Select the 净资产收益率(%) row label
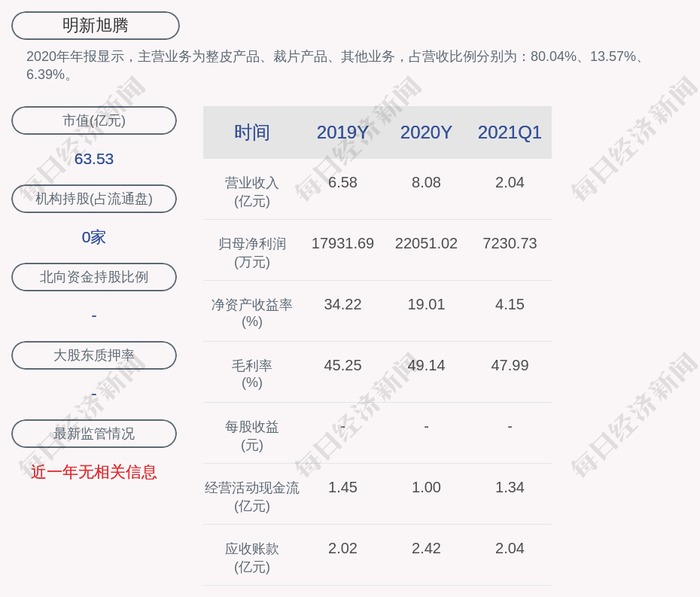Screen dimensions: 700x597 pyautogui.click(x=251, y=312)
